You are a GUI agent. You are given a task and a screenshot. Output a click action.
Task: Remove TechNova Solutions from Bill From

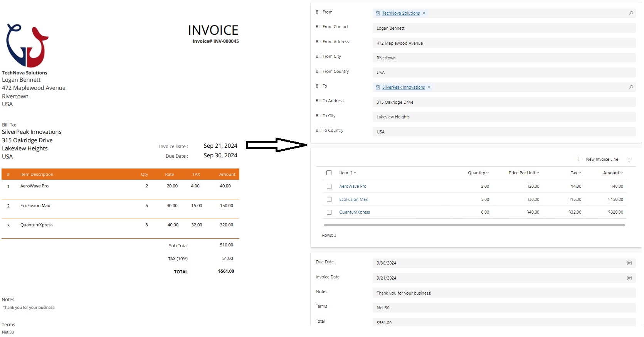[x=424, y=13]
